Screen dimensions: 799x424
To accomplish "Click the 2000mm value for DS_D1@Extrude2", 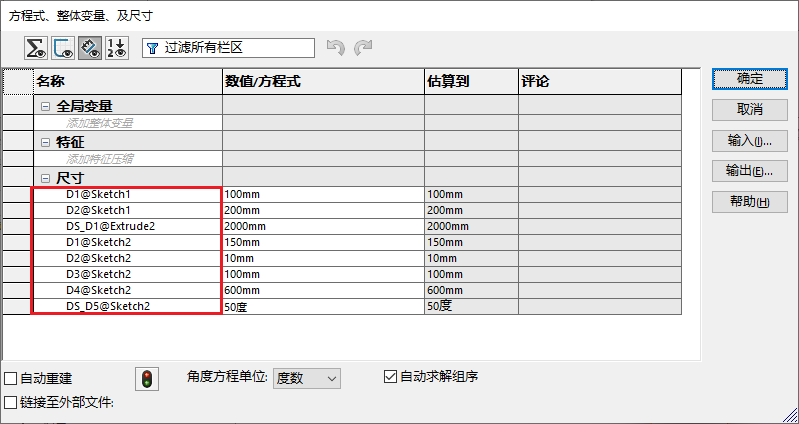I will click(324, 226).
